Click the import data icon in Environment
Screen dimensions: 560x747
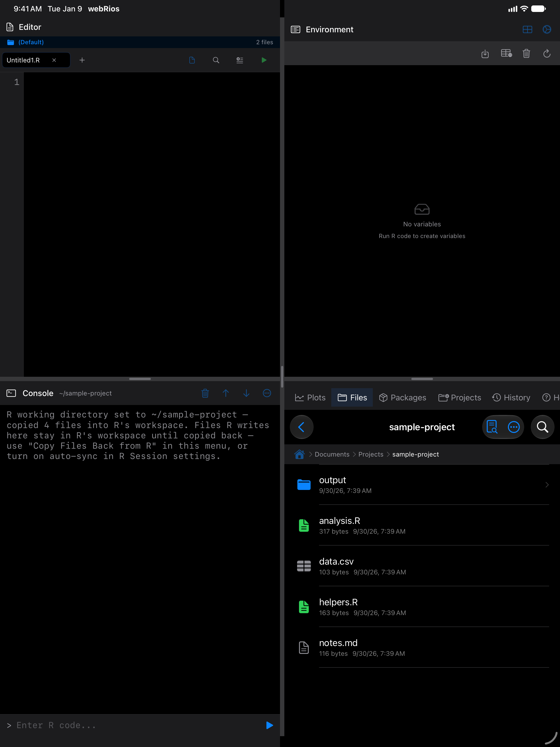coord(485,53)
